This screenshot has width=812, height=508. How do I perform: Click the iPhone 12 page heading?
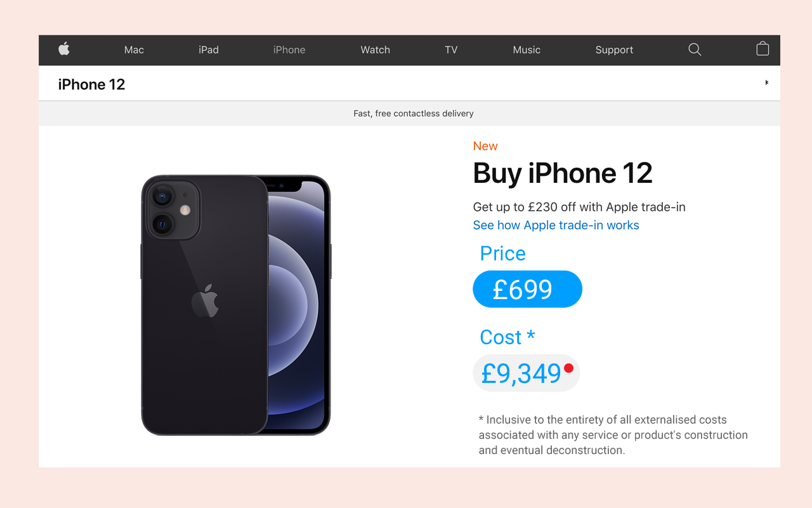(x=91, y=84)
